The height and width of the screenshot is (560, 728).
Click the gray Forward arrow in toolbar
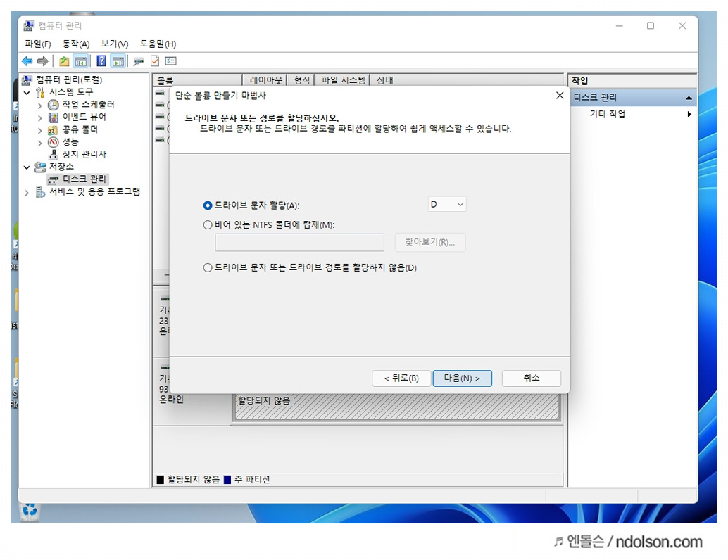click(43, 61)
